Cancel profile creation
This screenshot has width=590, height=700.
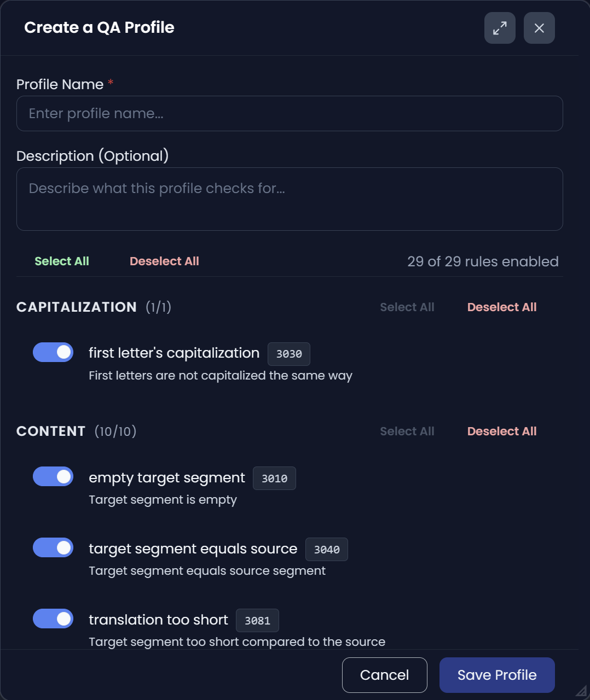pos(384,675)
